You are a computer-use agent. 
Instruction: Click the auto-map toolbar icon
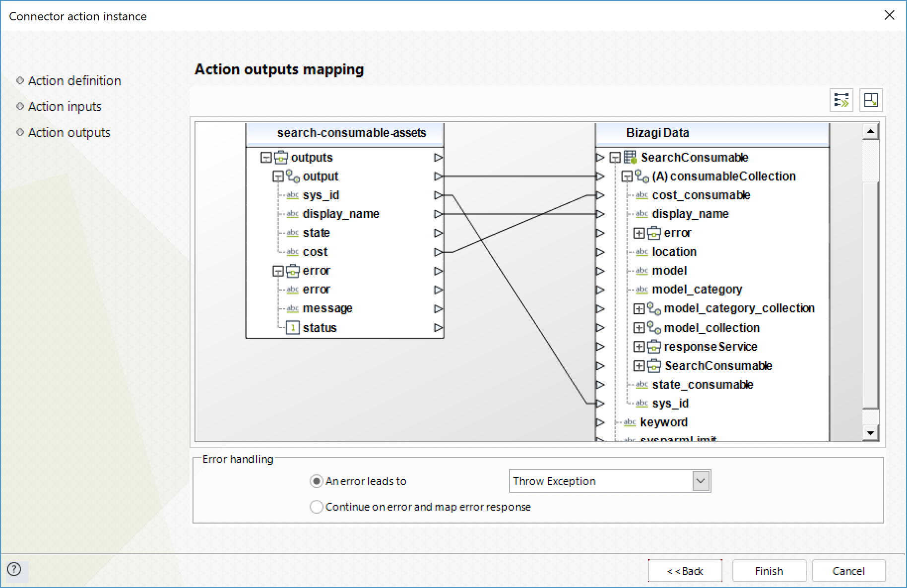pyautogui.click(x=842, y=100)
